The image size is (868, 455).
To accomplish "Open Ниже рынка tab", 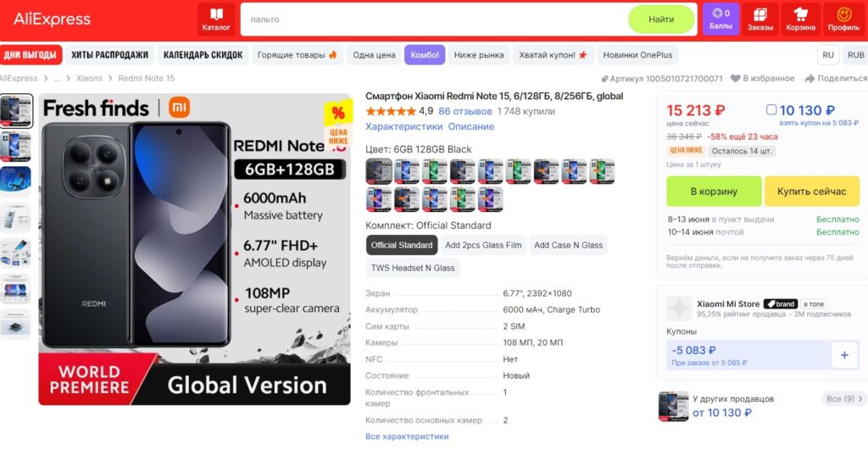I will pyautogui.click(x=479, y=55).
